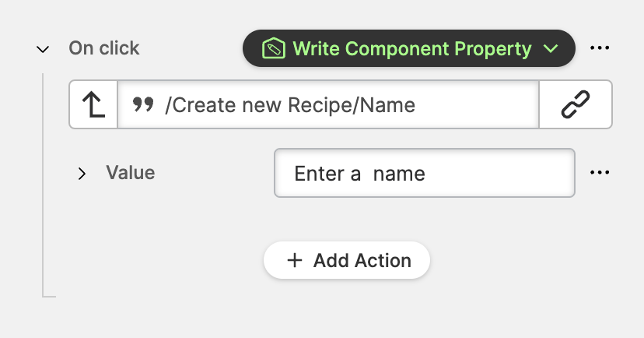Screen dimensions: 644x338
Task: Click the "On click" event label
Action: pos(104,48)
